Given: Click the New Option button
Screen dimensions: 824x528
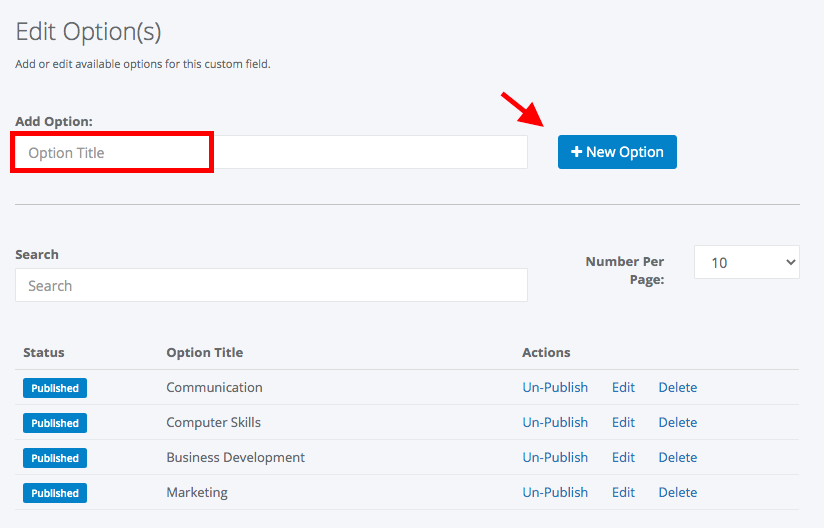Looking at the screenshot, I should [x=617, y=152].
